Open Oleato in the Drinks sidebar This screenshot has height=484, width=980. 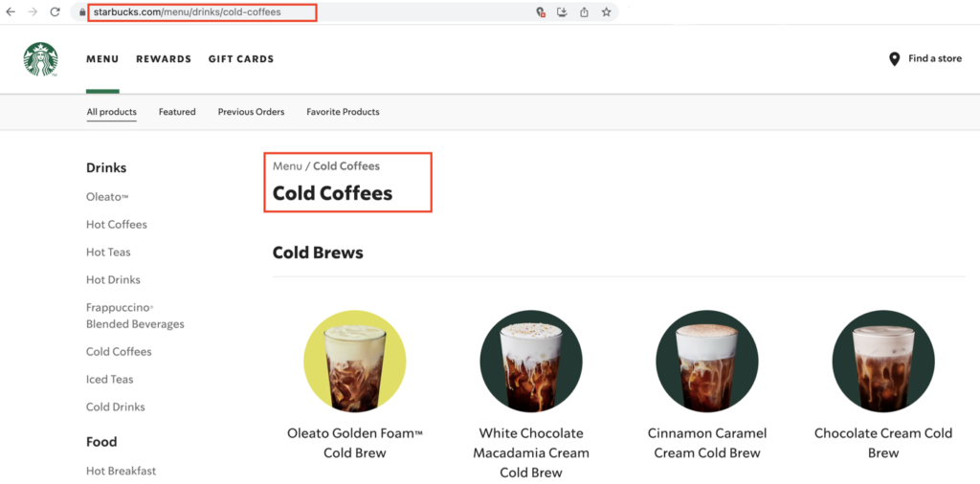[107, 197]
